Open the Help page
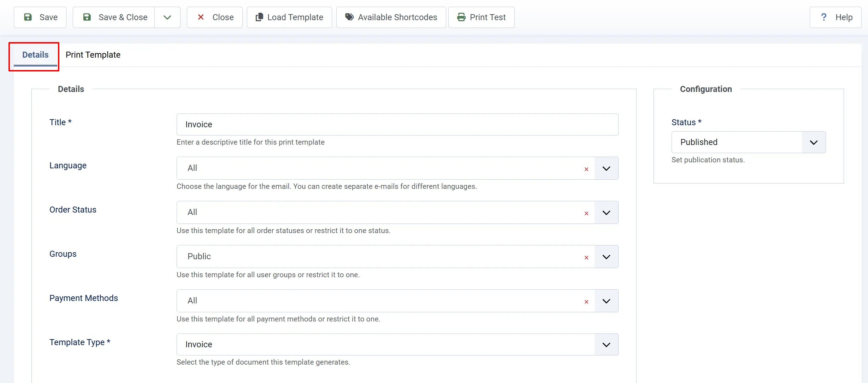Viewport: 868px width, 383px height. pos(835,17)
